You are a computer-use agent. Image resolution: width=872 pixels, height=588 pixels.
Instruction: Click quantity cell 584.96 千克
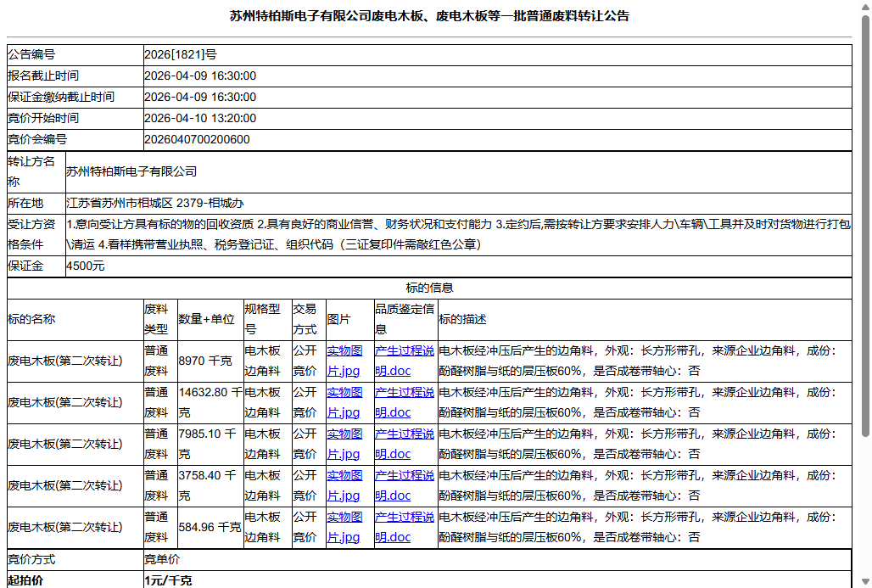(210, 528)
